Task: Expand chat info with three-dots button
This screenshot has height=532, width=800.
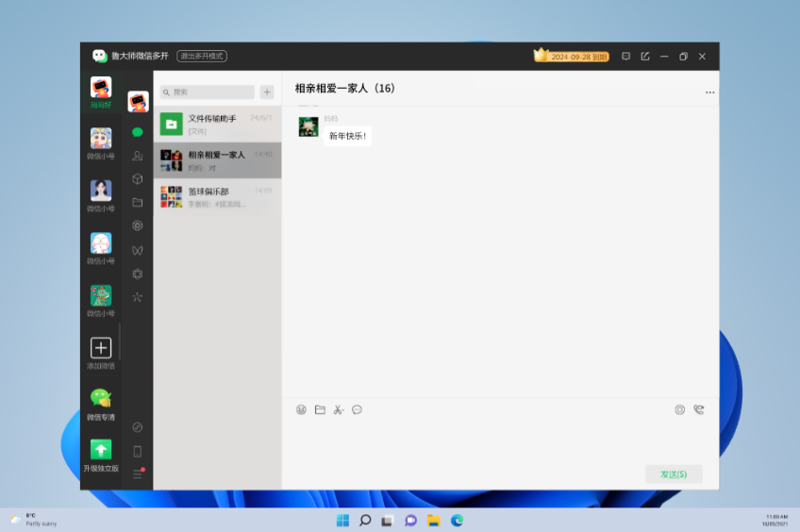Action: pos(709,92)
